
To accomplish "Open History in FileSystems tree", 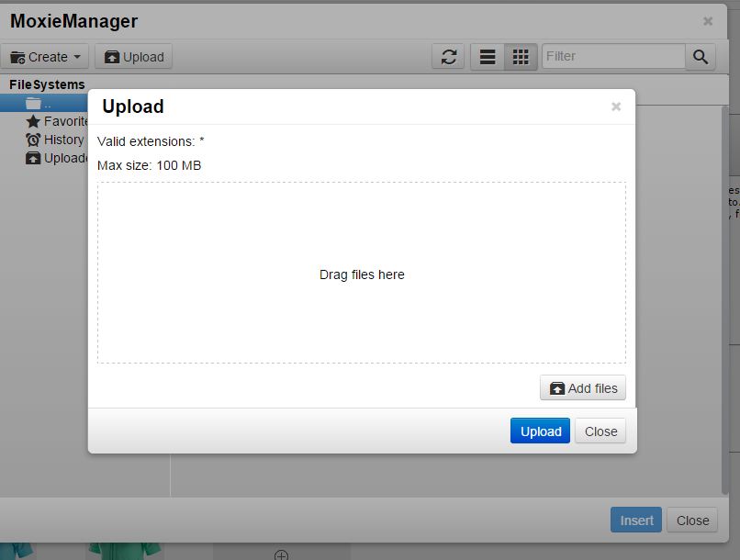I will click(55, 140).
